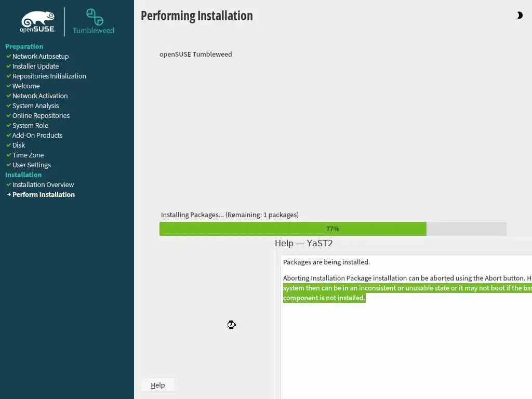Screen dimensions: 532x399
Task: Click checkmark beside Installation Overview
Action: click(8, 184)
